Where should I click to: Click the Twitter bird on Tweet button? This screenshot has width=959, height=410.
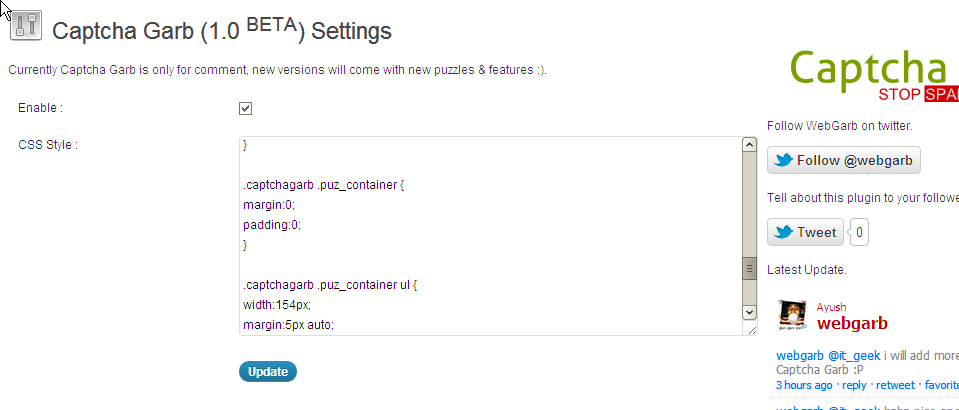point(783,232)
